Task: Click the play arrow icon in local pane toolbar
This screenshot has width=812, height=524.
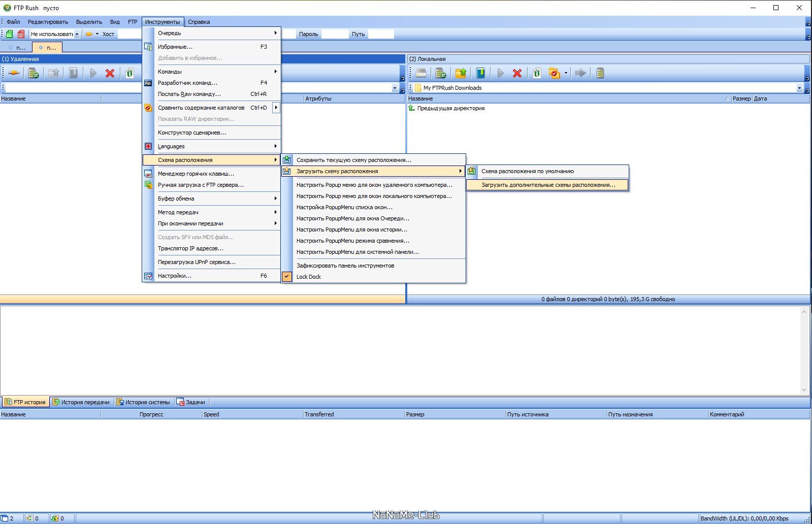Action: tap(500, 73)
